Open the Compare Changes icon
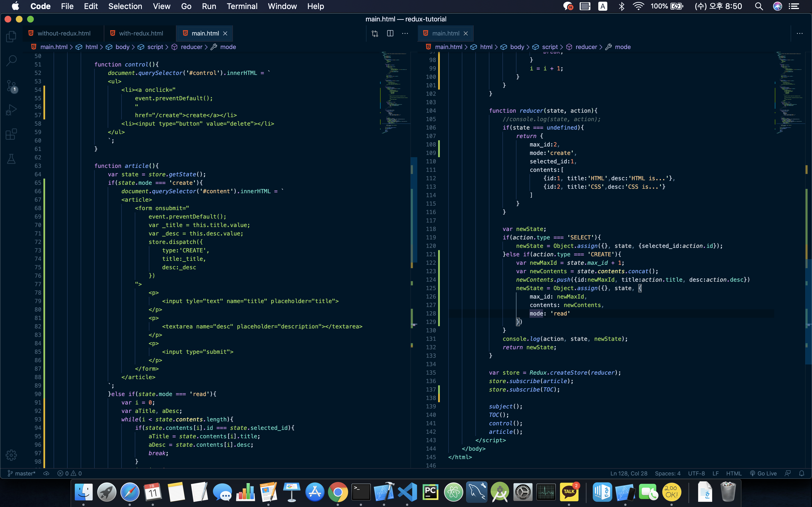Screen dimensions: 812x507 [375, 33]
